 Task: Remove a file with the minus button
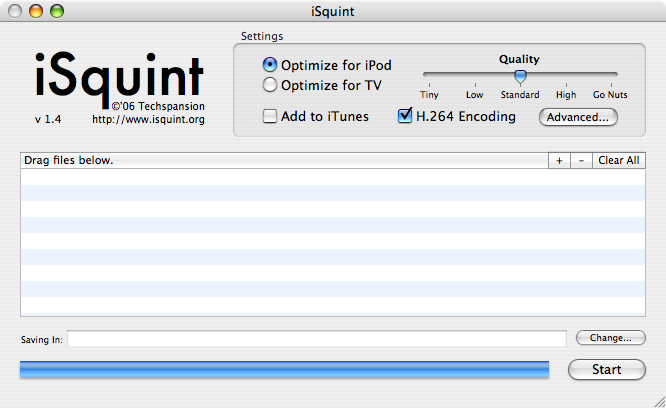[581, 160]
